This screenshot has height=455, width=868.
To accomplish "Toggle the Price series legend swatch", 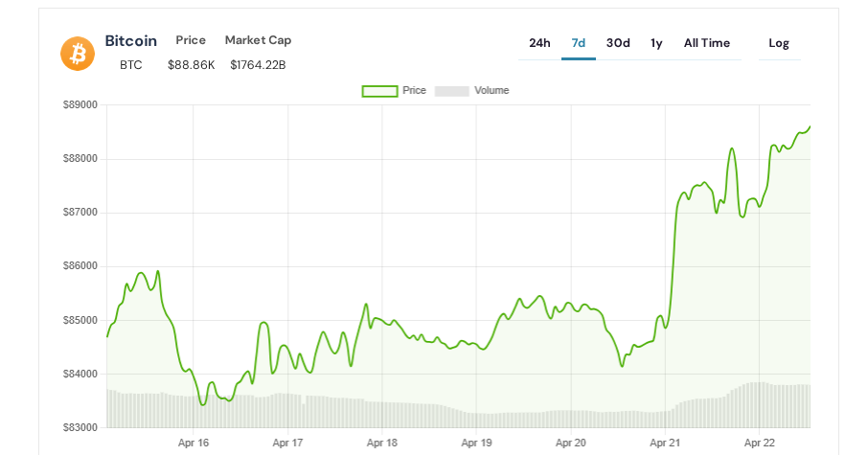I will click(379, 91).
